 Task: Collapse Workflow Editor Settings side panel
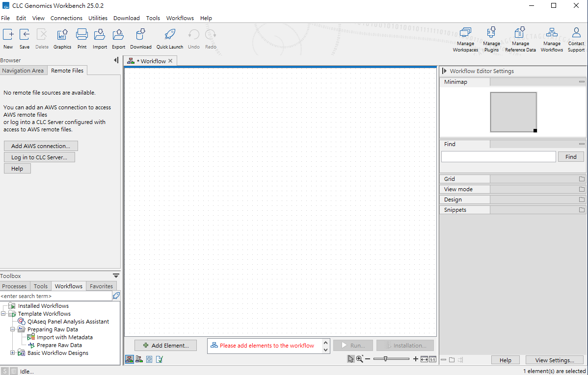[x=444, y=71]
